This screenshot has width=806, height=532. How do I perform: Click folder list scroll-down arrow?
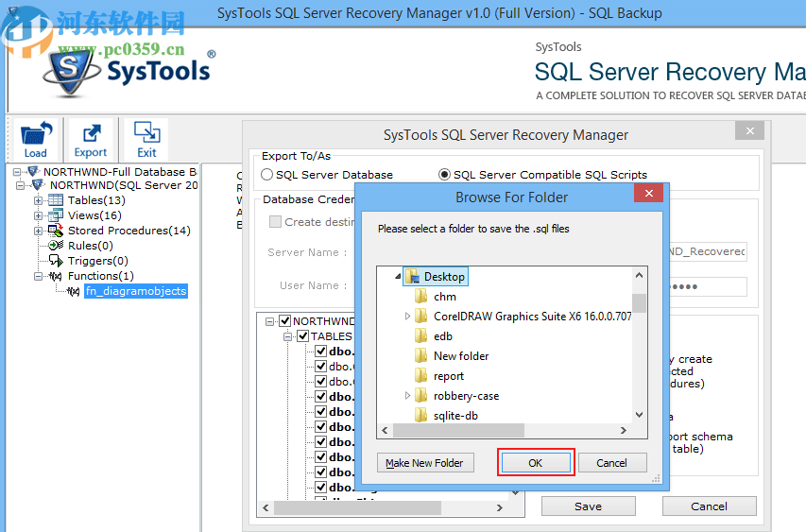point(639,414)
